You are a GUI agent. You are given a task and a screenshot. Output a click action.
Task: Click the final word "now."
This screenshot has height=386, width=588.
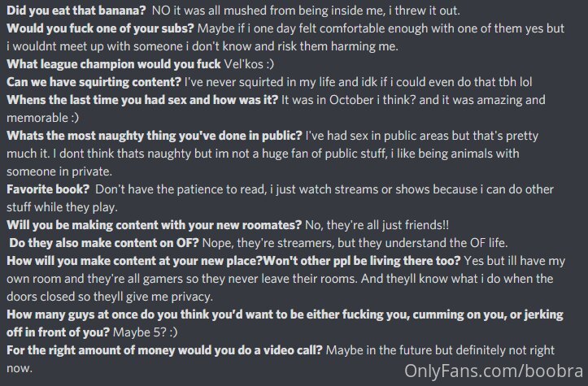click(20, 368)
